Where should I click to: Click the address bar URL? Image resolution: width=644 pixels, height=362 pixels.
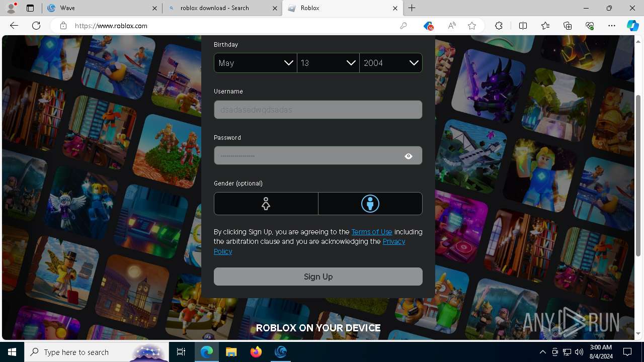(x=111, y=26)
